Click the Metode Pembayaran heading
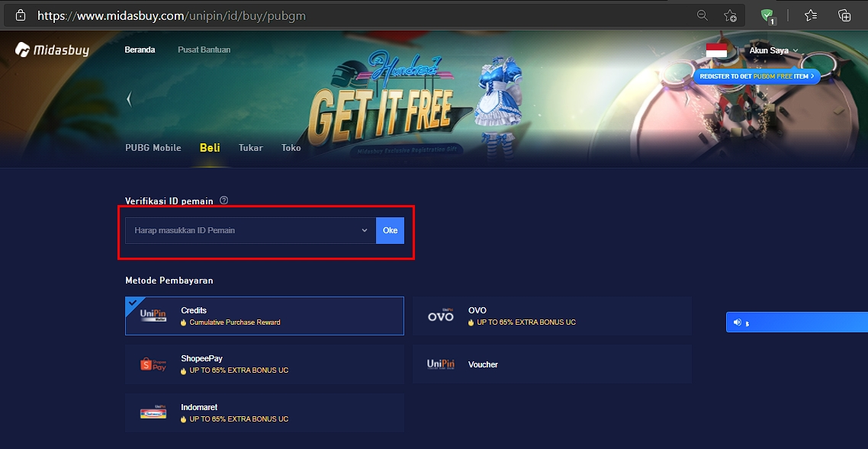The height and width of the screenshot is (449, 868). coord(169,281)
